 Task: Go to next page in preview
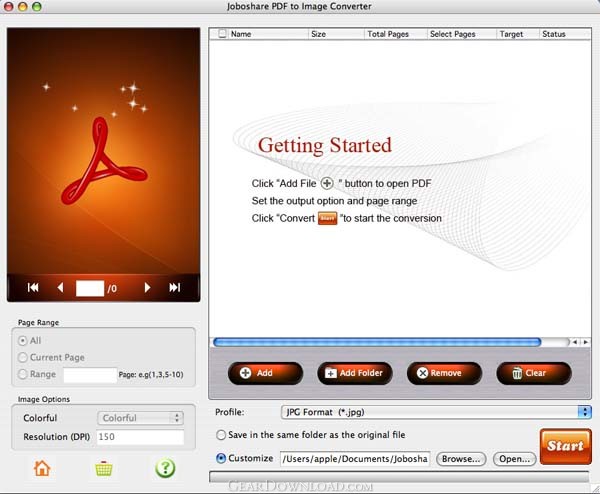pyautogui.click(x=147, y=287)
